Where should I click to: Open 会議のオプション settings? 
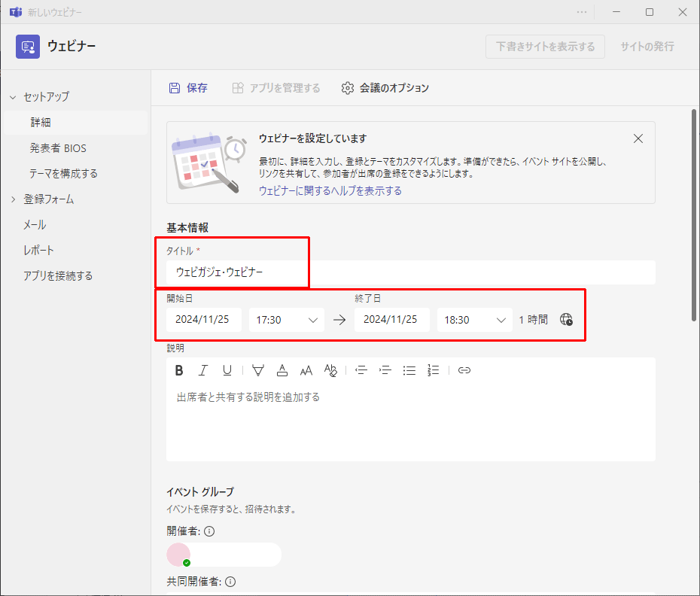(385, 88)
